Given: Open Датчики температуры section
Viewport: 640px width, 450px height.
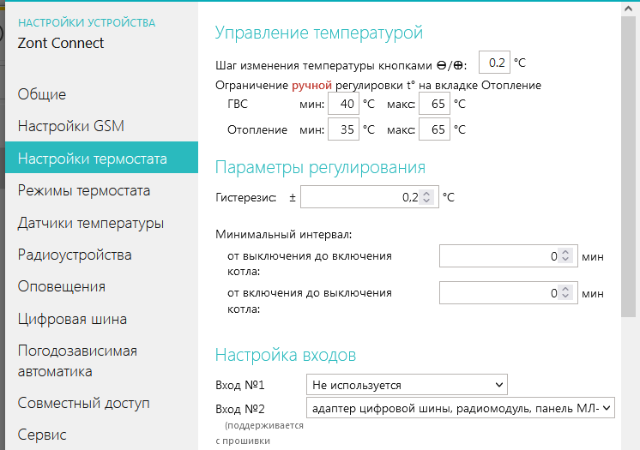Looking at the screenshot, I should 91,223.
